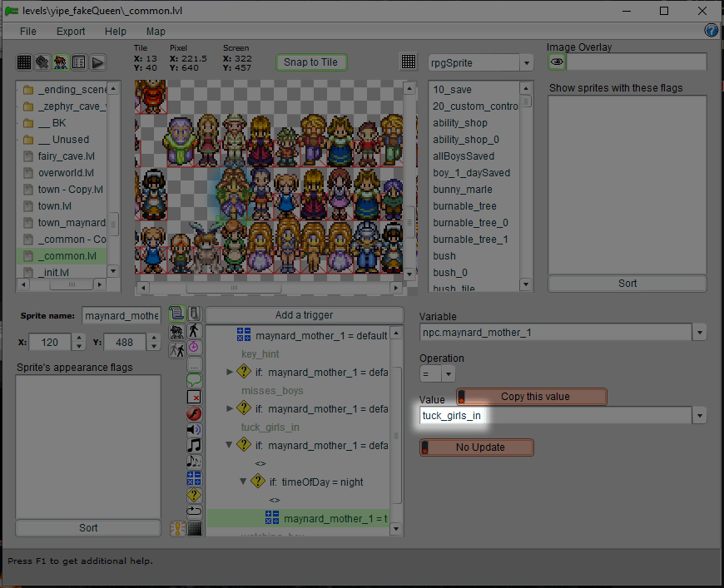This screenshot has height=588, width=724.
Task: Open the Export menu
Action: click(x=71, y=32)
